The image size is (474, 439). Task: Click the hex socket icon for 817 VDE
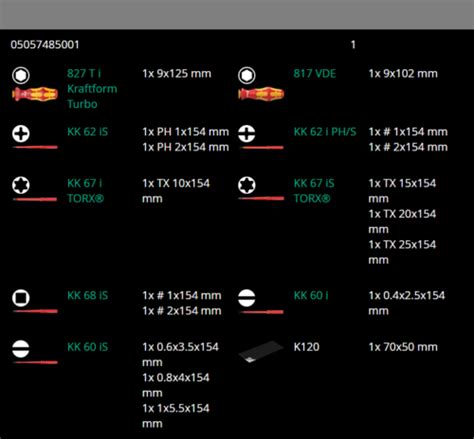coord(247,75)
